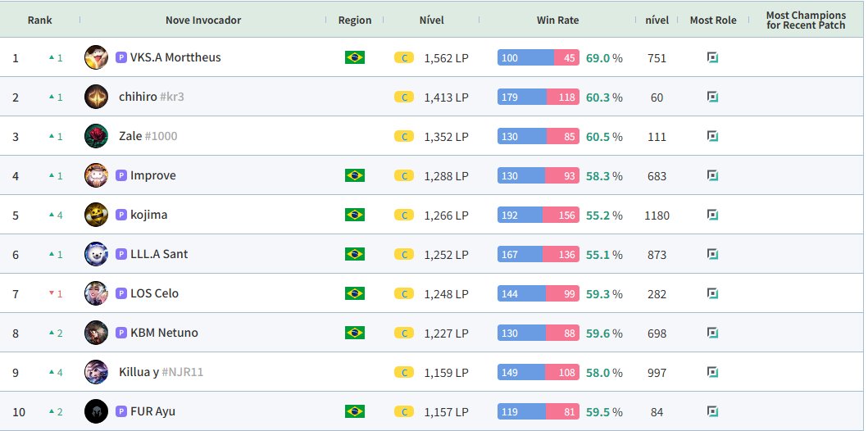Image resolution: width=868 pixels, height=431 pixels.
Task: Click KBM Netuno avatar icon
Action: [97, 333]
